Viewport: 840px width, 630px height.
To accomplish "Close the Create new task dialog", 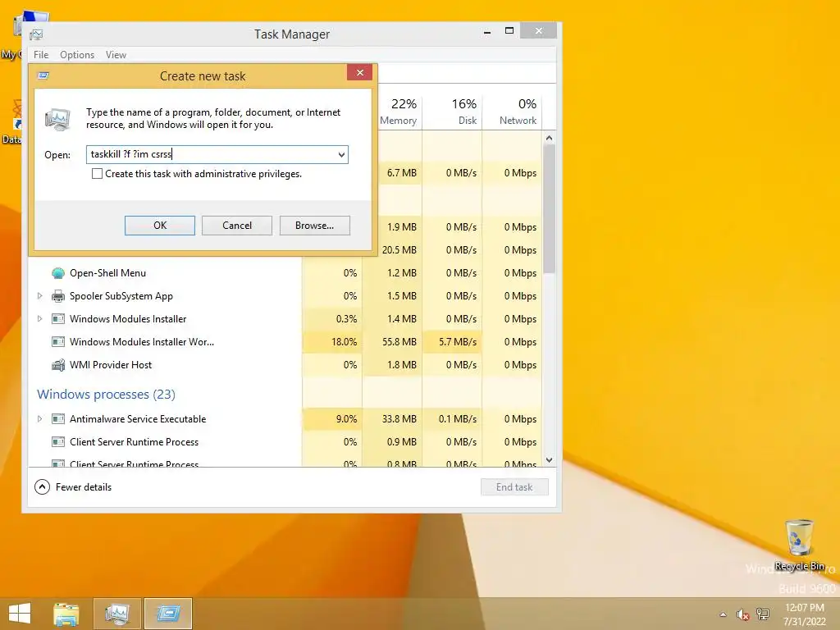I will click(x=360, y=72).
